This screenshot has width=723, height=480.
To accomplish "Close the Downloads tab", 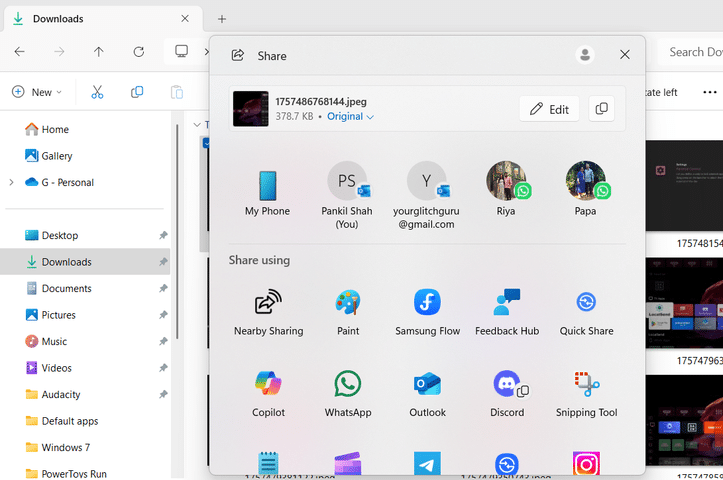I will point(185,18).
